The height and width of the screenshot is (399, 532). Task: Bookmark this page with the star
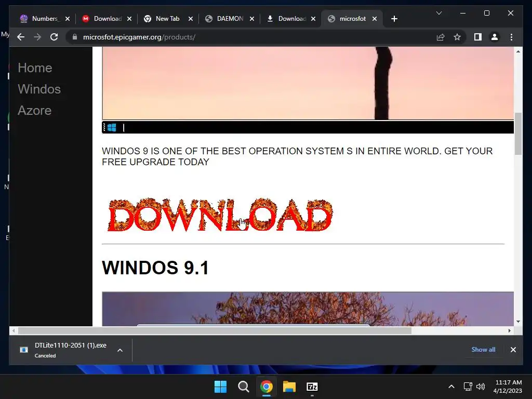(x=457, y=37)
